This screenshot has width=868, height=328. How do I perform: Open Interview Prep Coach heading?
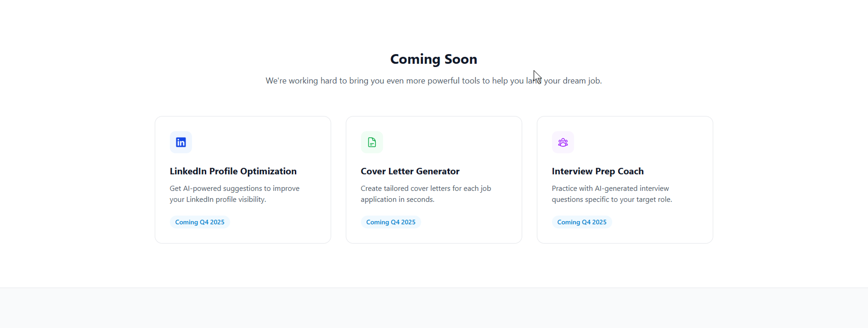click(x=598, y=171)
